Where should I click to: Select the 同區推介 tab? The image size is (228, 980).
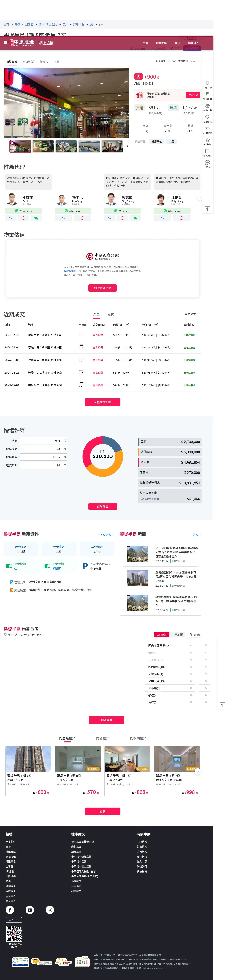[x=102, y=738]
